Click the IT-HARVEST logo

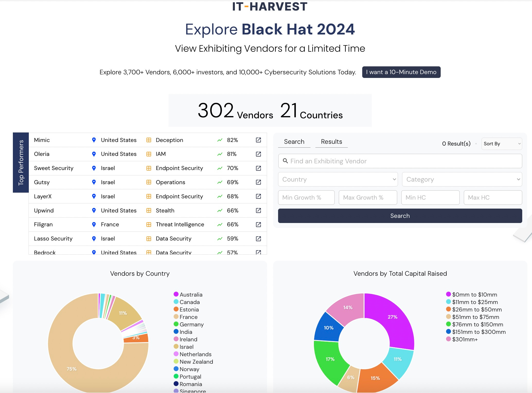tap(270, 6)
